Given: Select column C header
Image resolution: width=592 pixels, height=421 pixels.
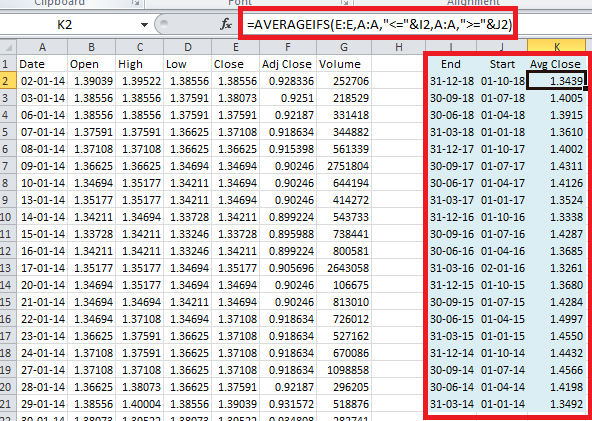Looking at the screenshot, I should [140, 47].
